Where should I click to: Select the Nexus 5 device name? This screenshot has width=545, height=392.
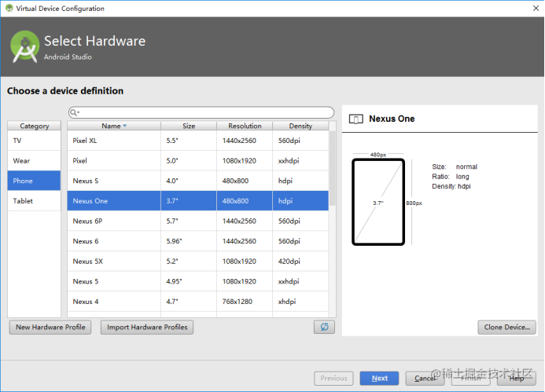point(86,281)
